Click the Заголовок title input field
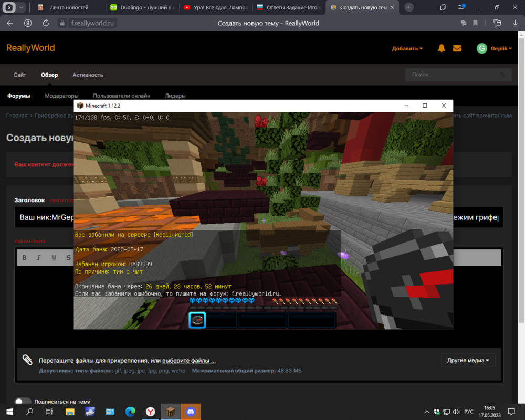525x420 pixels. point(259,217)
